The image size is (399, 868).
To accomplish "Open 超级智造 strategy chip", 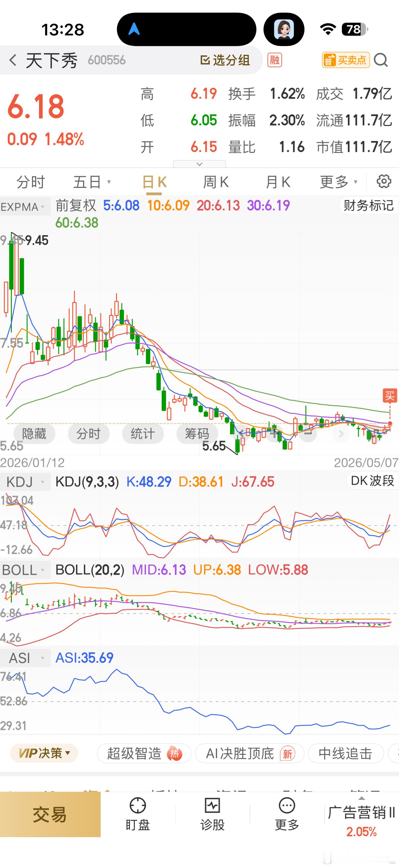I will [144, 753].
